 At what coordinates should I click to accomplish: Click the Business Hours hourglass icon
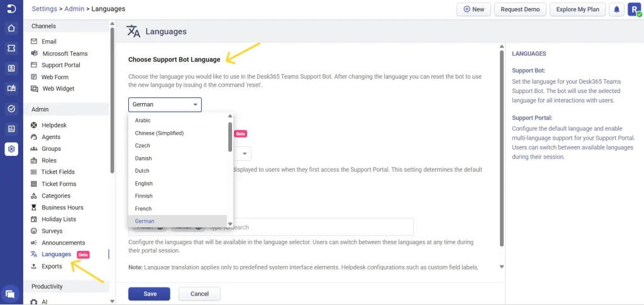(34, 208)
